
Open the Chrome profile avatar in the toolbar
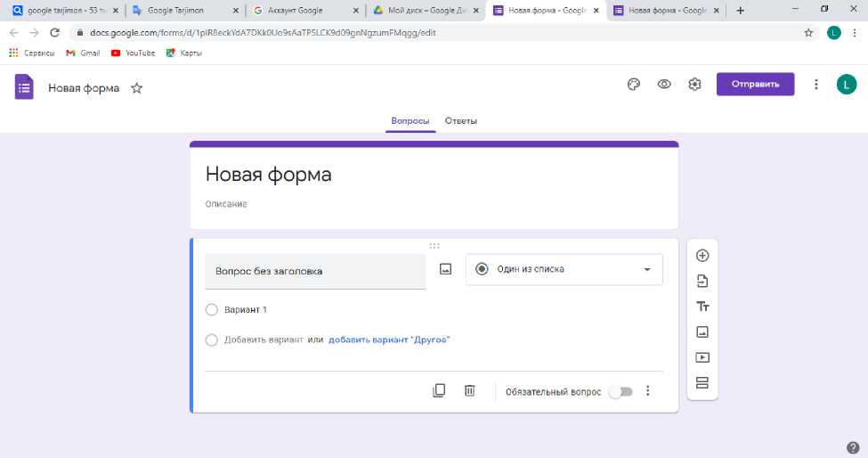coord(833,33)
